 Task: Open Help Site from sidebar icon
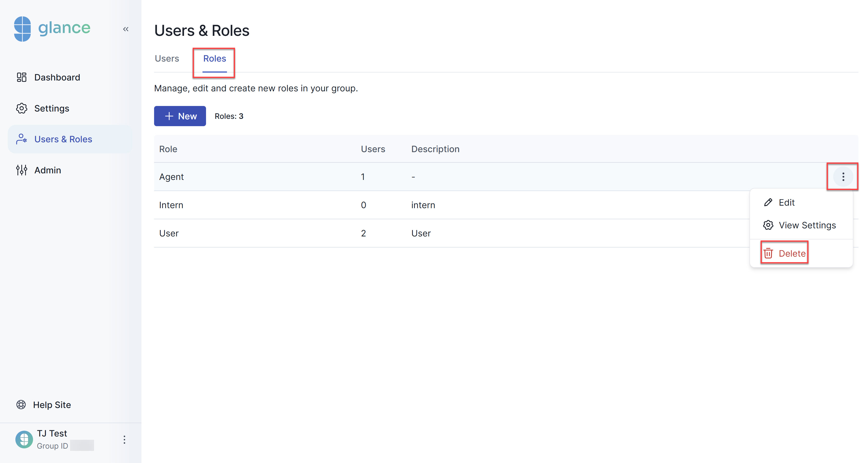point(21,404)
